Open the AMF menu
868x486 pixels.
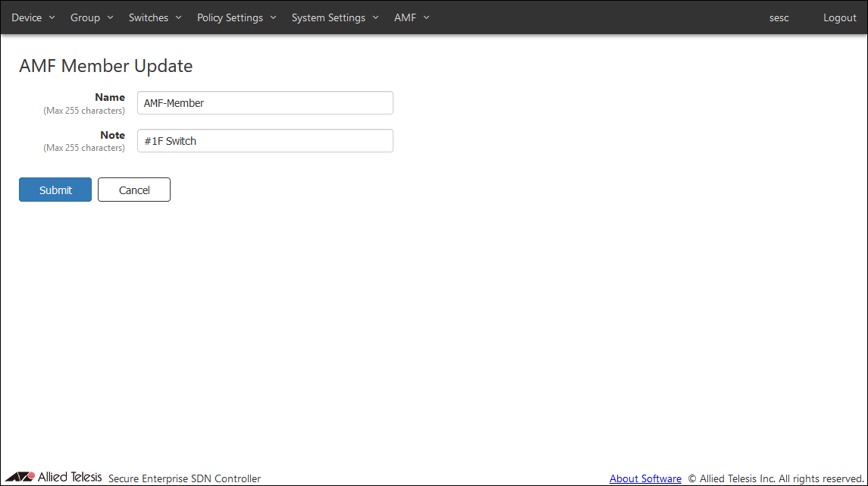pyautogui.click(x=405, y=17)
